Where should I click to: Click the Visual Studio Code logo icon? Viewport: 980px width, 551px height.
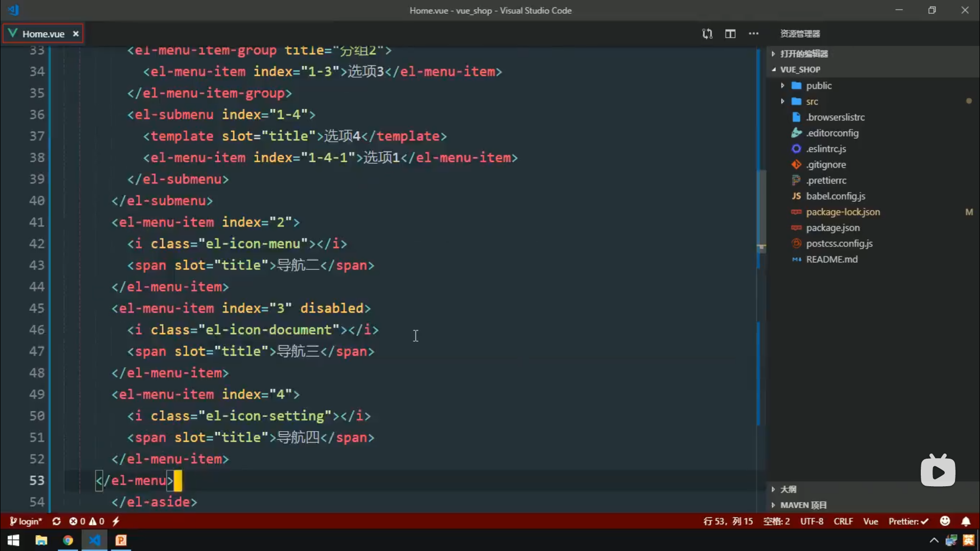(14, 10)
